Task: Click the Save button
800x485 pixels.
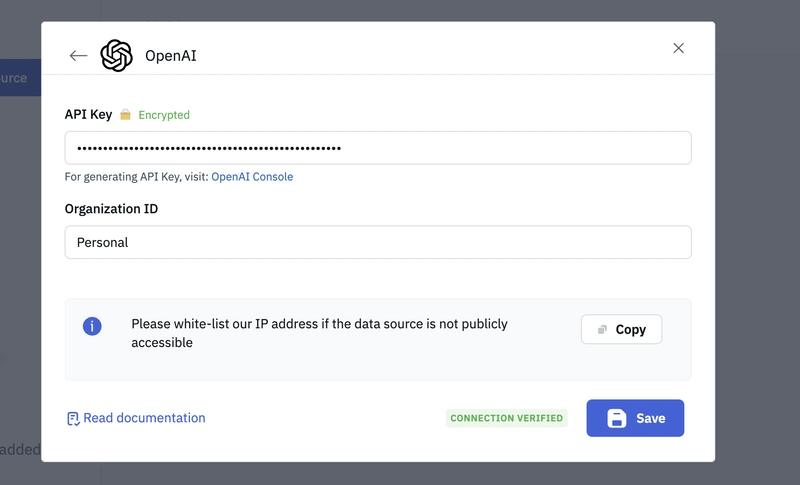Action: click(635, 418)
